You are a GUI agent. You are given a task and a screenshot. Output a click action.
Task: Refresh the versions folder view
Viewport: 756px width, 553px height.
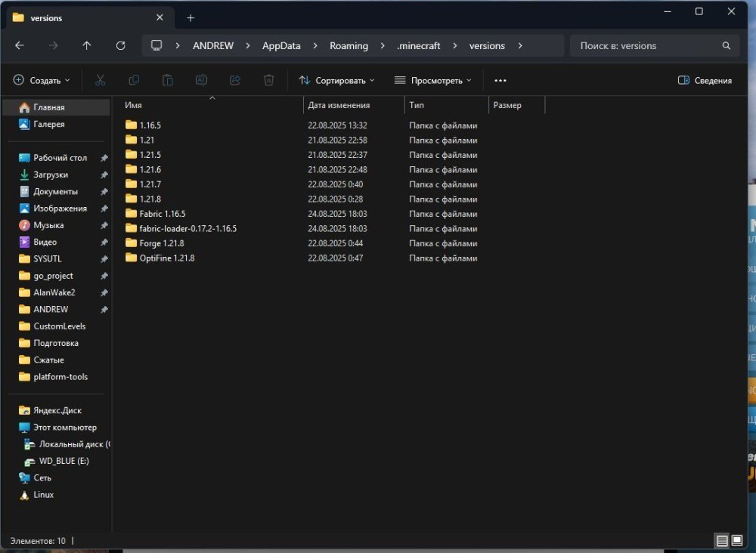pyautogui.click(x=120, y=46)
